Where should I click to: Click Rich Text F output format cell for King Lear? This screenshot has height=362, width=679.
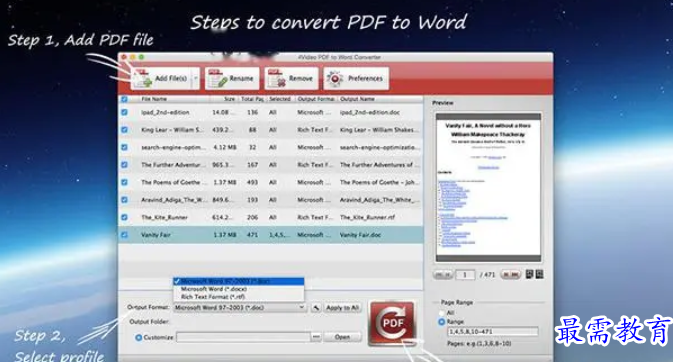315,130
